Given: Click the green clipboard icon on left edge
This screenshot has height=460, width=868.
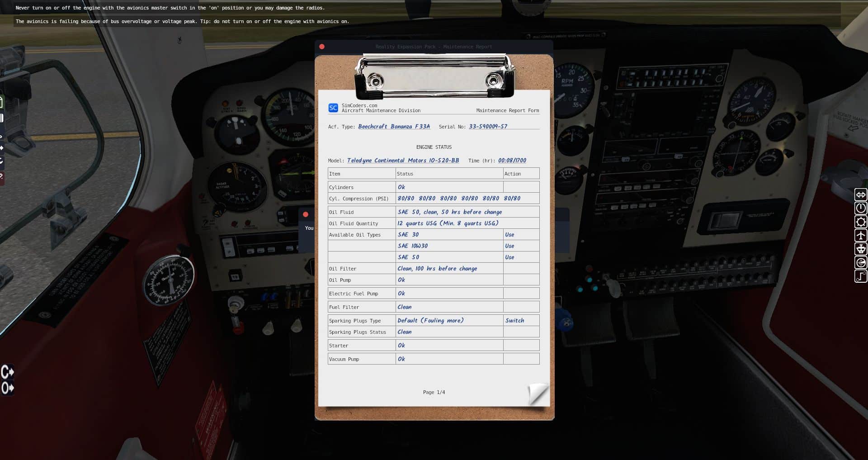Looking at the screenshot, I should point(1,103).
